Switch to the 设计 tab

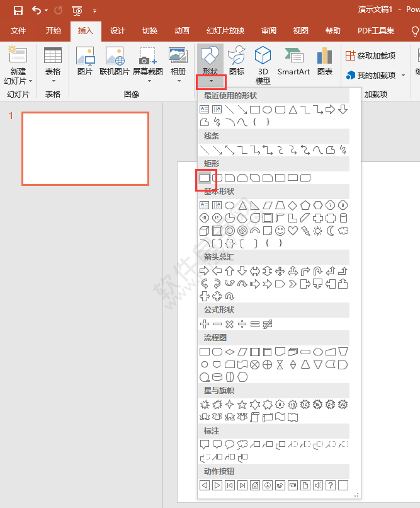118,31
